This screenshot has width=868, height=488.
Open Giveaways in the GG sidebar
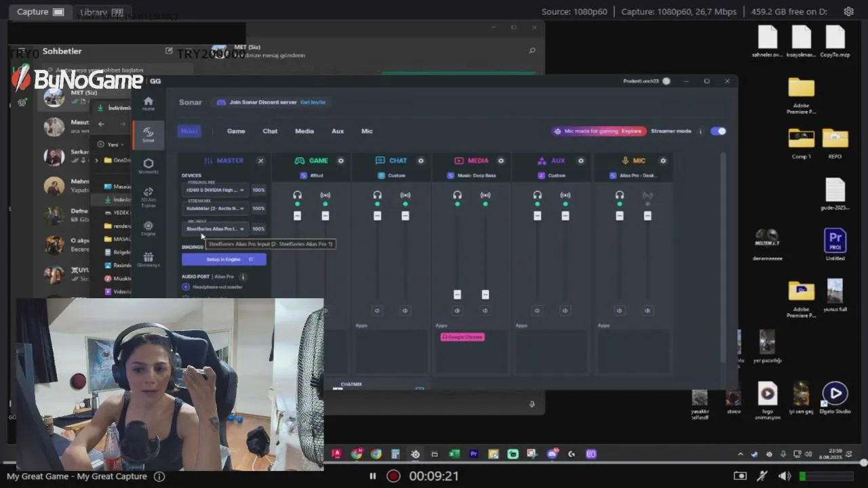(148, 260)
